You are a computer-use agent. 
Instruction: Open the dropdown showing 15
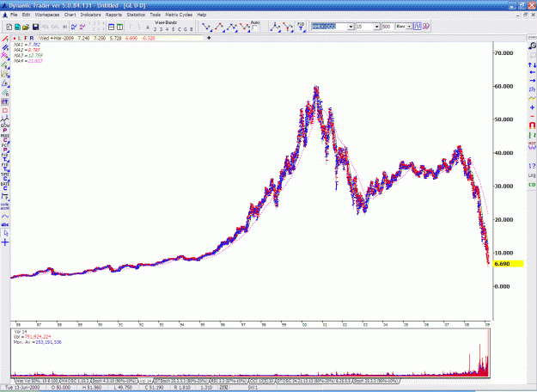[x=376, y=27]
